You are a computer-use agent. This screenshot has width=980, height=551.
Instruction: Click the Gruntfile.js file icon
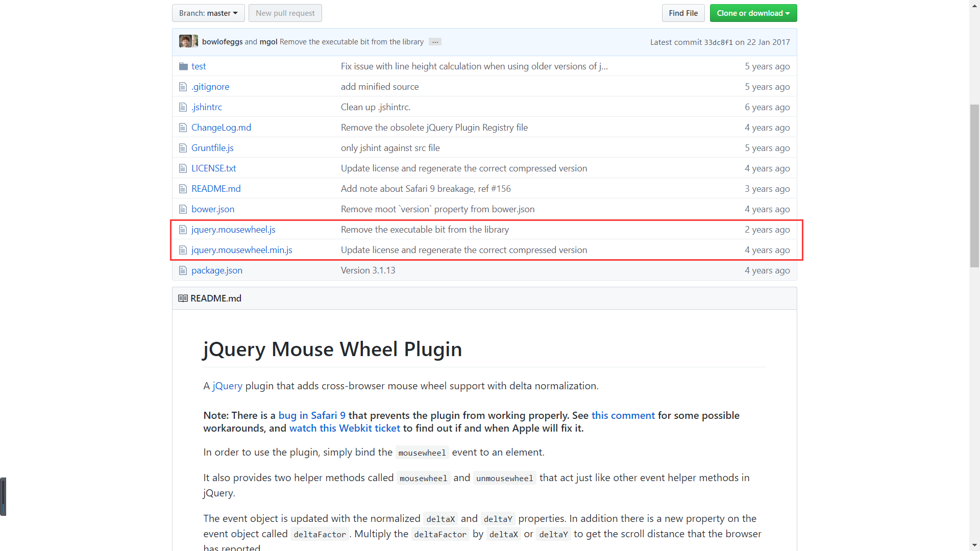(x=183, y=148)
